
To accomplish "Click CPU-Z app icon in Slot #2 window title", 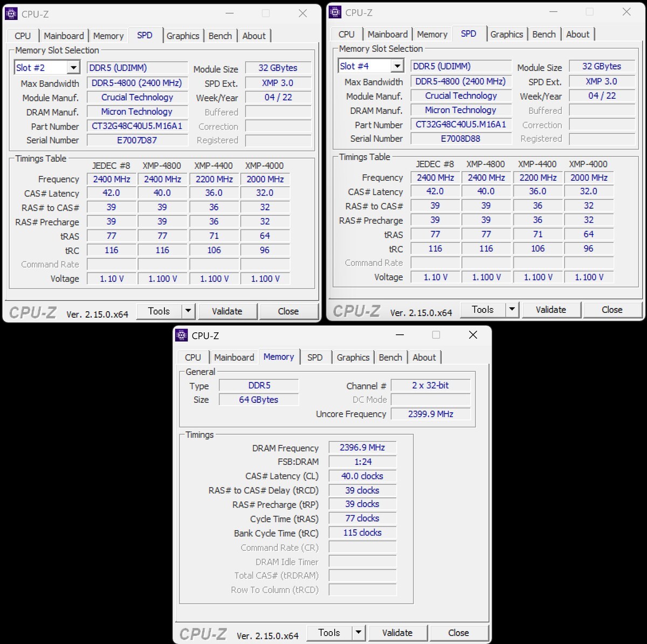I will 11,14.
